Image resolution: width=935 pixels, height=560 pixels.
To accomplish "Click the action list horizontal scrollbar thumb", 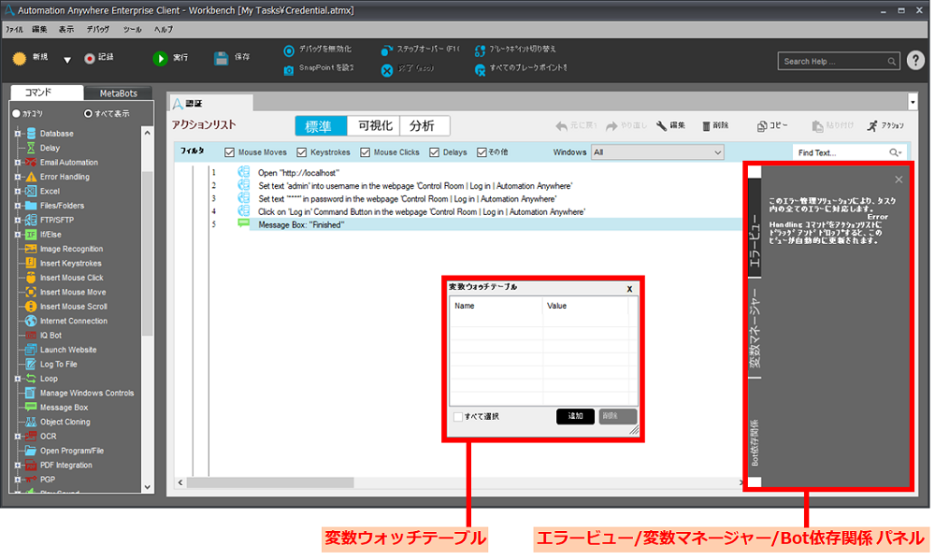I will (269, 482).
